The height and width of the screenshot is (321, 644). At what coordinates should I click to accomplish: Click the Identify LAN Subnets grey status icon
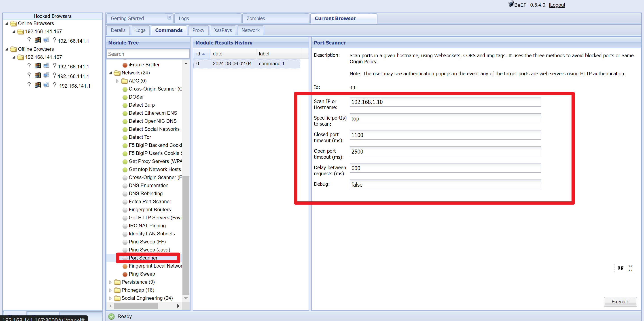point(125,234)
